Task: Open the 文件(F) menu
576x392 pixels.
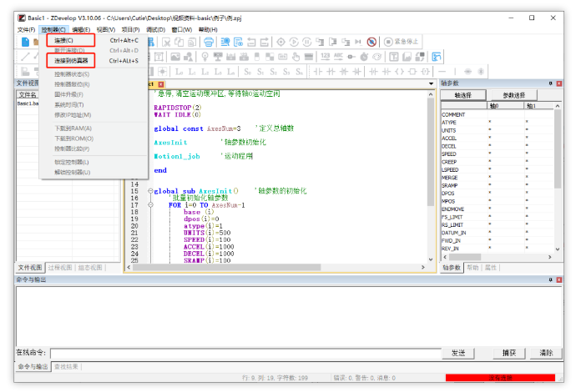Action: tap(26, 29)
